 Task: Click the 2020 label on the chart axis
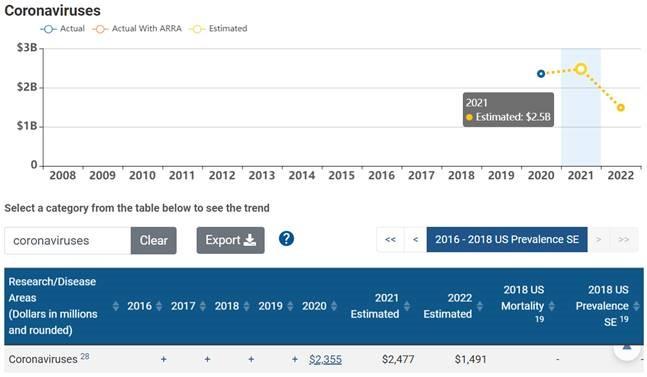click(x=541, y=176)
